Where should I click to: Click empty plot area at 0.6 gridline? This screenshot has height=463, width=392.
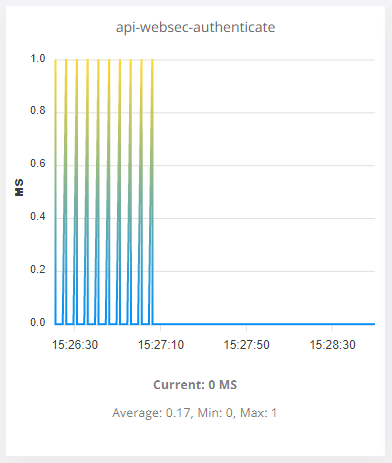[x=263, y=165]
